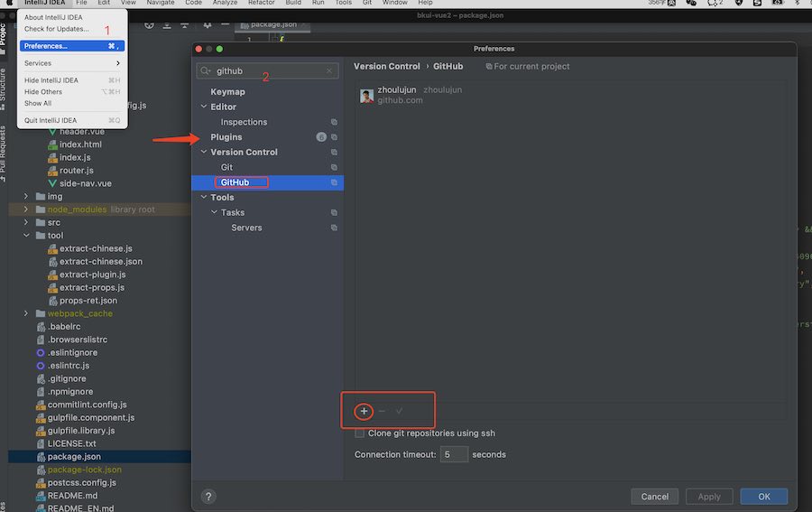Click the help question mark icon
This screenshot has width=812, height=512.
(208, 497)
